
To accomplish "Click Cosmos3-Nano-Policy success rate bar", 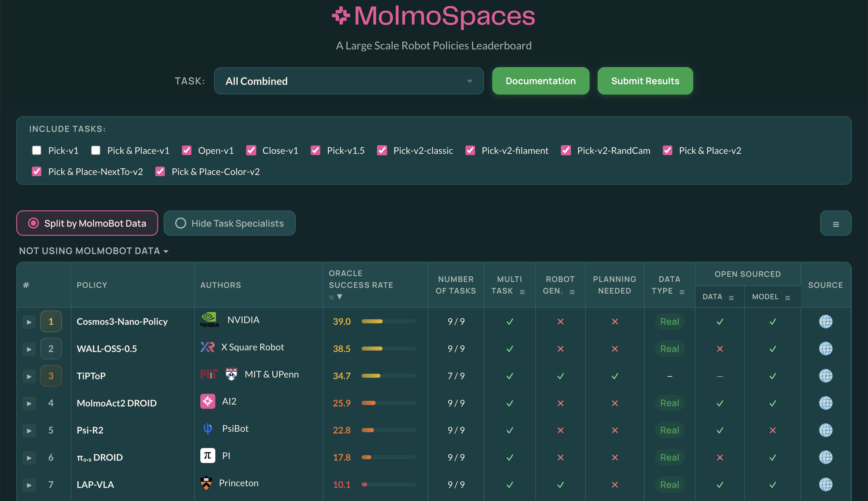I will point(388,321).
